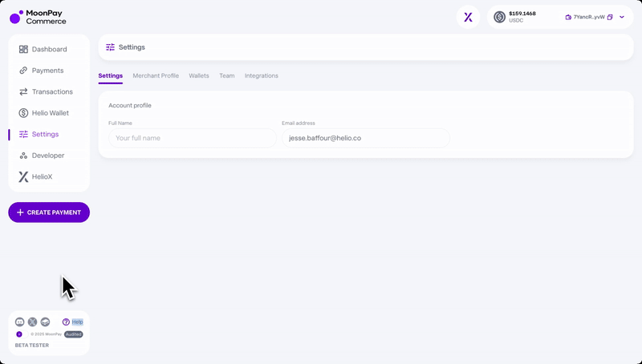Image resolution: width=642 pixels, height=364 pixels.
Task: Click the Payments chain-link icon
Action: (x=23, y=71)
